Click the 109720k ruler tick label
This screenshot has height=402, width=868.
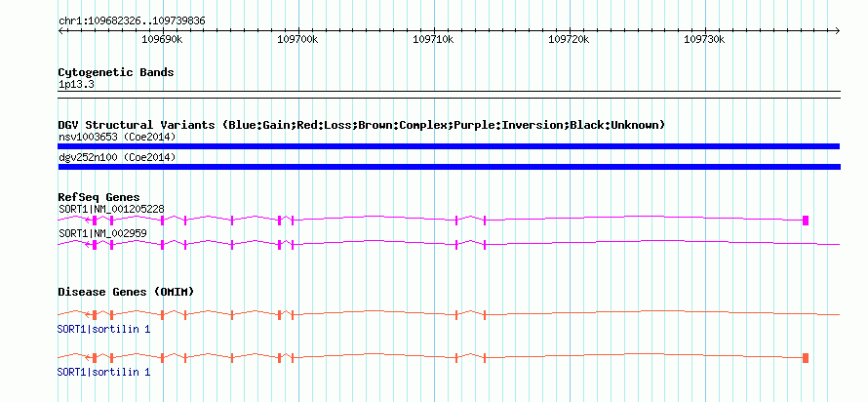(569, 40)
